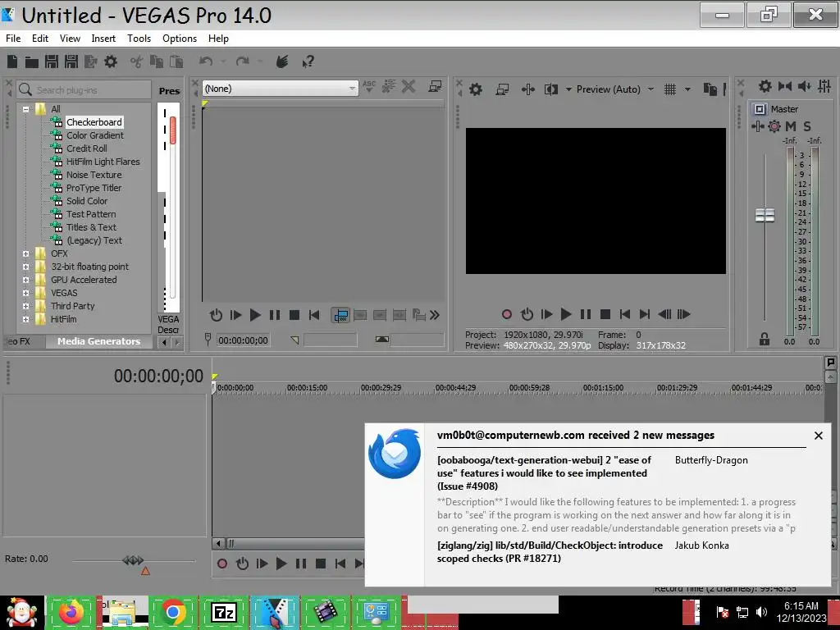Open Master Bus audio properties gear
Screen dimensions: 840x630
coord(765,86)
